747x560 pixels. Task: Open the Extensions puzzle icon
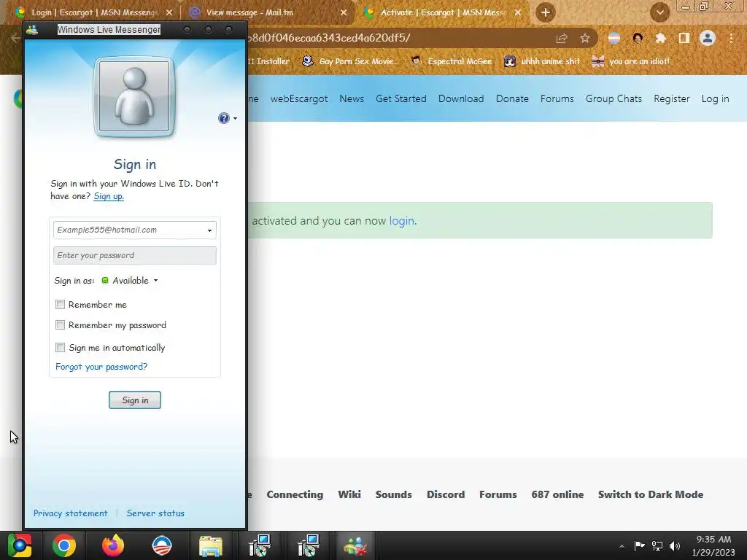click(661, 38)
